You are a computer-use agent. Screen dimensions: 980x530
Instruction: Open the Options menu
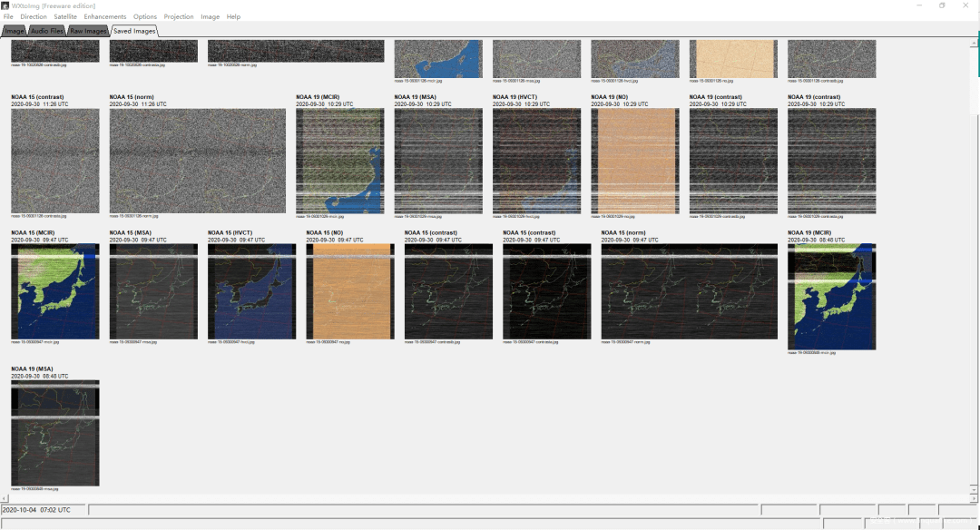click(145, 16)
